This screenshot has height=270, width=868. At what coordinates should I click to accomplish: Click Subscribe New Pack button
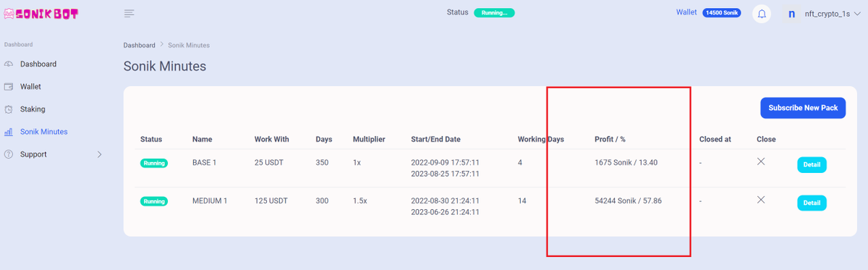tap(803, 108)
